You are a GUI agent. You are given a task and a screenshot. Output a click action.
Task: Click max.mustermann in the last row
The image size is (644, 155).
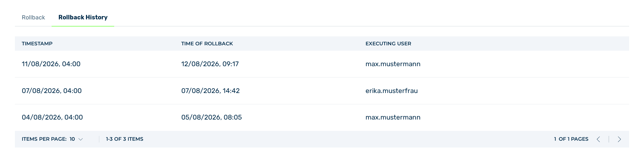pyautogui.click(x=393, y=117)
